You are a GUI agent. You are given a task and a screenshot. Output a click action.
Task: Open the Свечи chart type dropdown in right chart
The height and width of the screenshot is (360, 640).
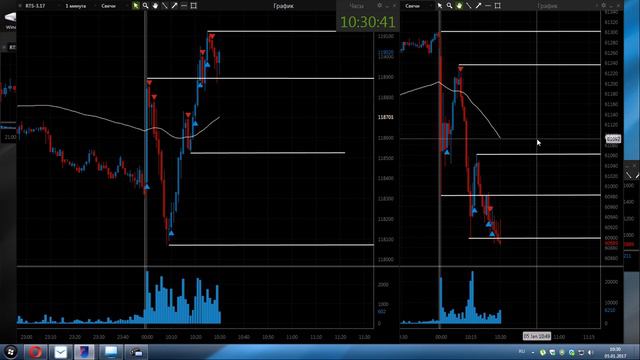coord(413,6)
